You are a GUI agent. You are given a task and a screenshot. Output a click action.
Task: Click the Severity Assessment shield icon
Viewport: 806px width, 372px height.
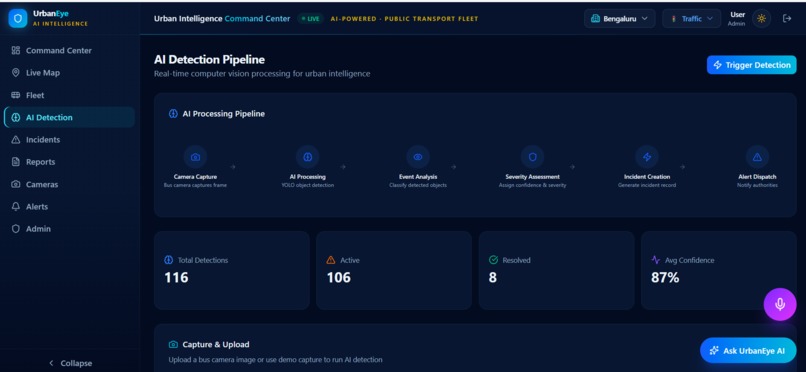[x=533, y=157]
